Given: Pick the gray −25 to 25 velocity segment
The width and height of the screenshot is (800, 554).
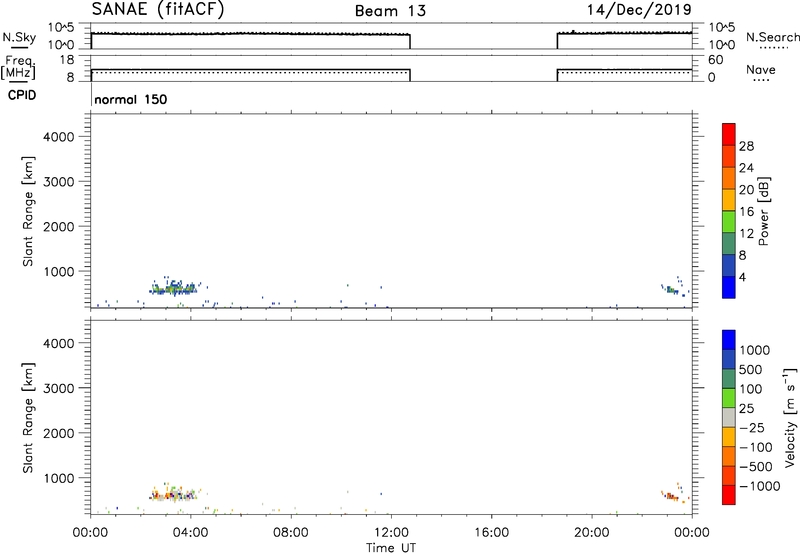Looking at the screenshot, I should [729, 418].
